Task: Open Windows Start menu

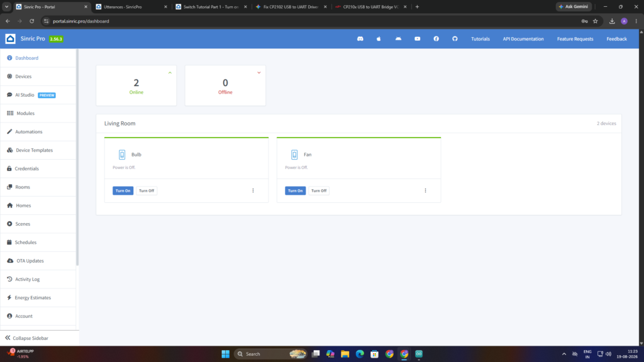Action: [226, 354]
